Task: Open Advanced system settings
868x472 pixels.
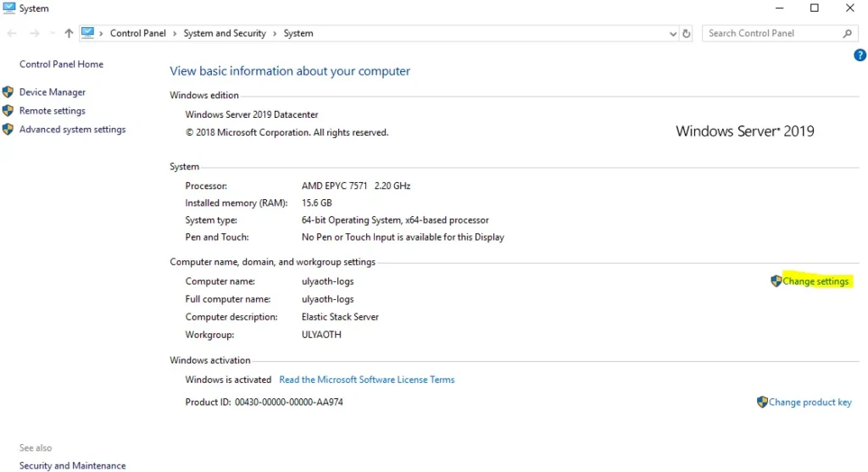Action: pos(72,130)
